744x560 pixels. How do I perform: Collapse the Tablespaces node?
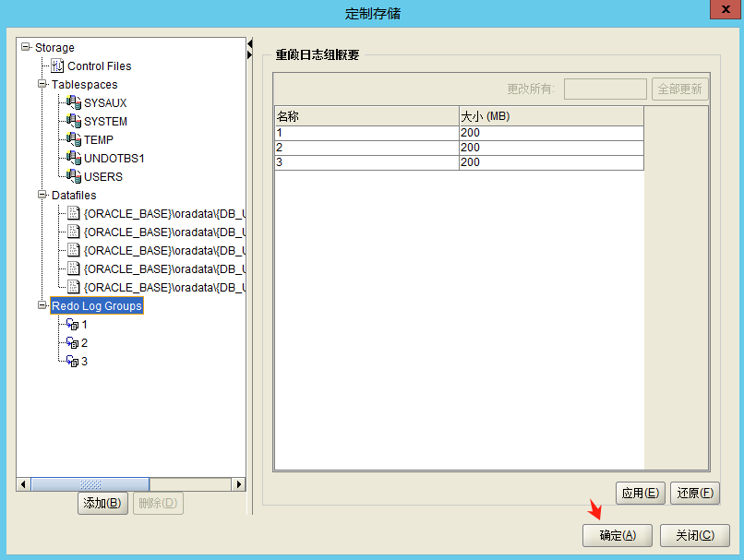tap(42, 84)
